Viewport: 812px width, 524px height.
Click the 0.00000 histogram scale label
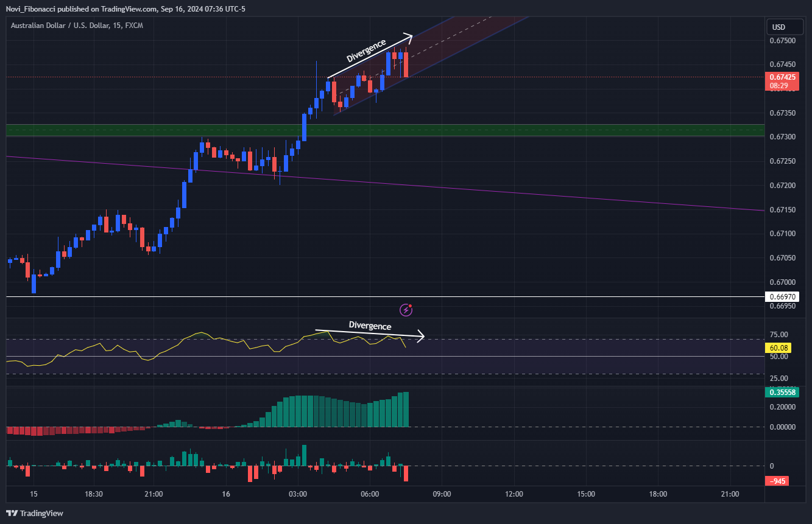[782, 427]
